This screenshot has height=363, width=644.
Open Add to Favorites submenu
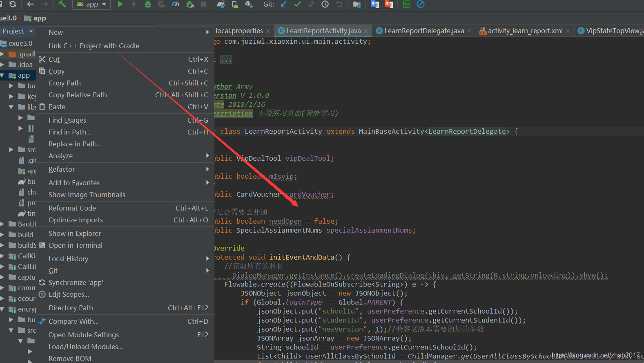(125, 183)
